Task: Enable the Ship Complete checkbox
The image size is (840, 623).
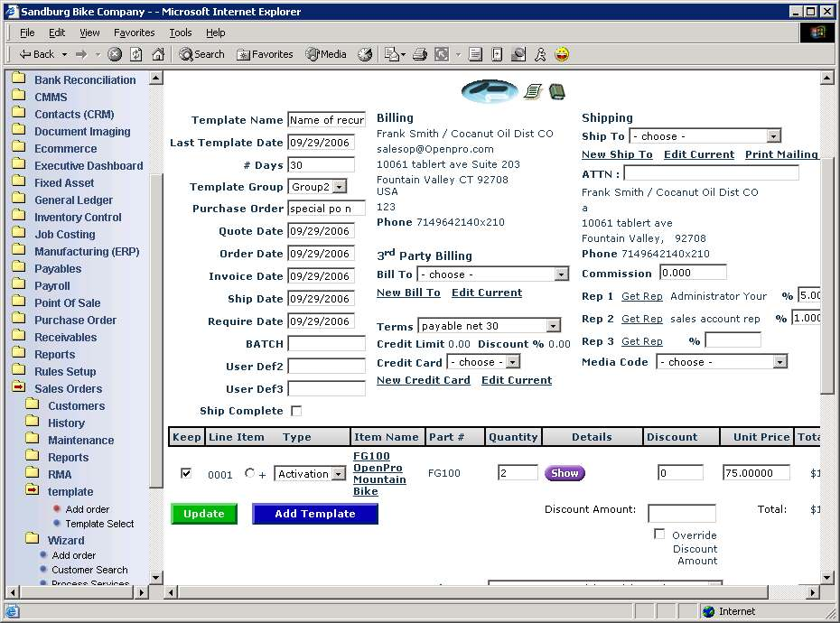Action: (295, 411)
